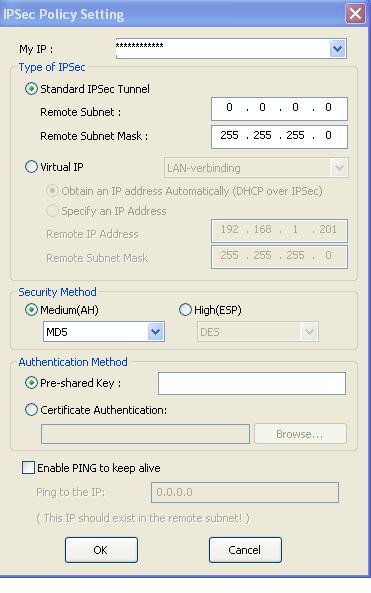This screenshot has width=371, height=593.
Task: Select the Virtual IP radio option
Action: pos(31,167)
